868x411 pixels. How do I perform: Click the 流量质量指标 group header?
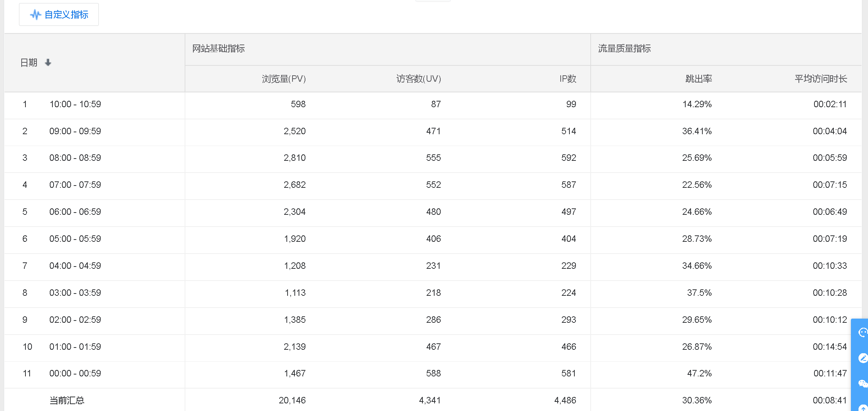tap(624, 49)
